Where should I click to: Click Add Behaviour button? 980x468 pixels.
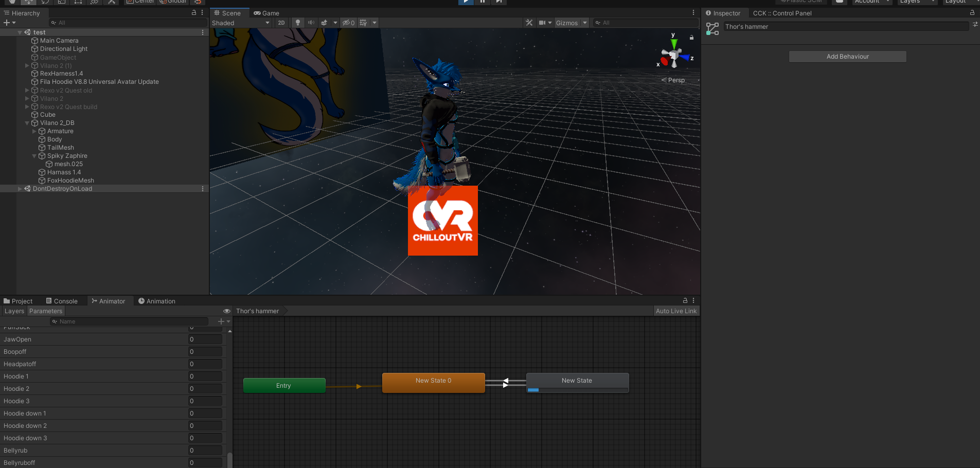(848, 57)
